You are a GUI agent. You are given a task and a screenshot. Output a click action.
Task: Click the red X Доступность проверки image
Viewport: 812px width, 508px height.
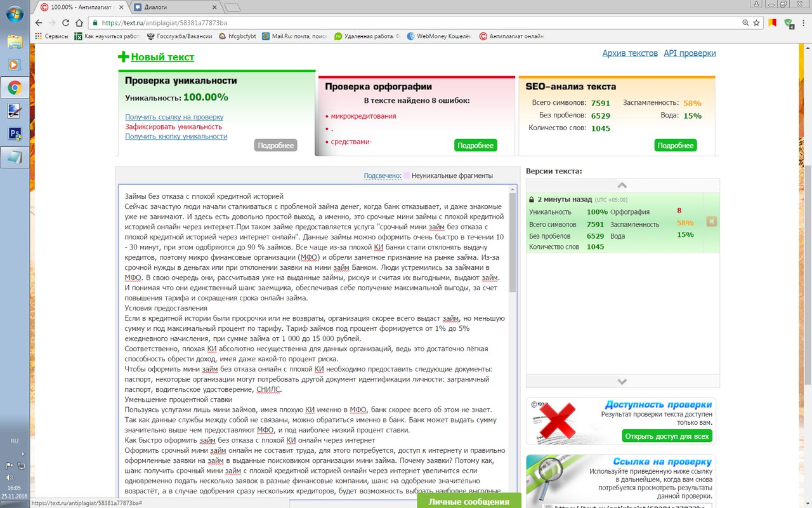[x=553, y=420]
